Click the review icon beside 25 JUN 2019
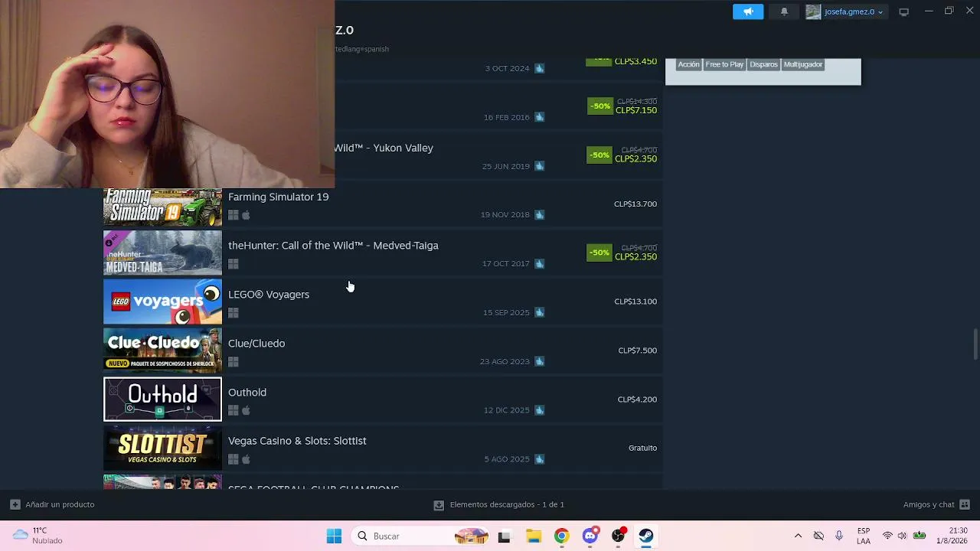This screenshot has height=551, width=980. [540, 166]
